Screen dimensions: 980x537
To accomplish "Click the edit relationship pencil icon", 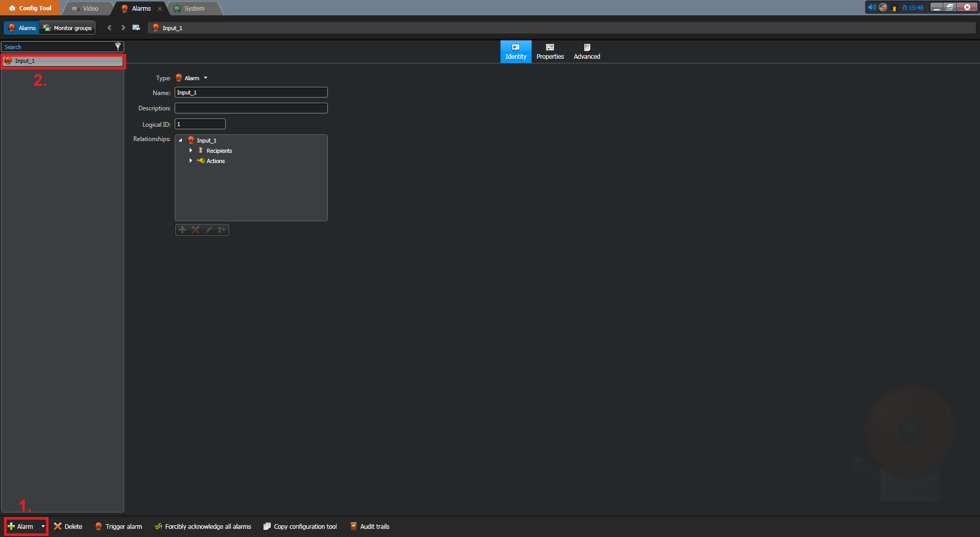I will pyautogui.click(x=209, y=230).
